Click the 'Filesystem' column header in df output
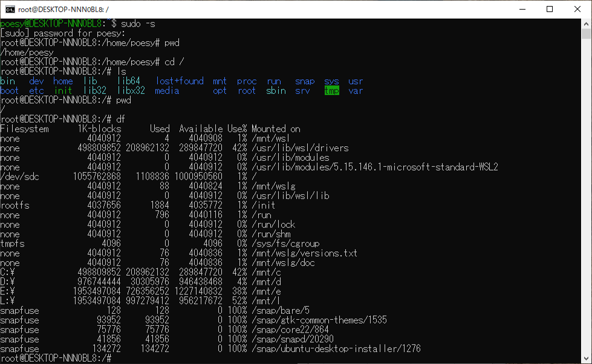Image resolution: width=592 pixels, height=364 pixels. pyautogui.click(x=24, y=129)
